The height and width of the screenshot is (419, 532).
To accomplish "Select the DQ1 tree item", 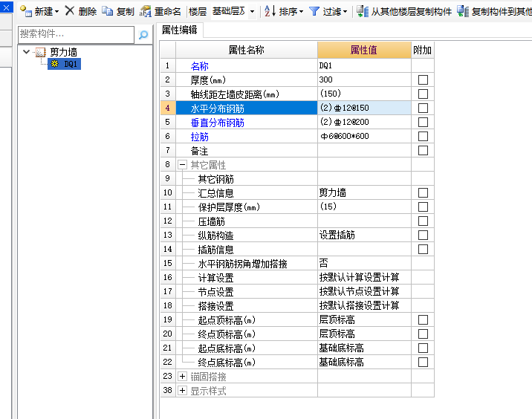I will (x=64, y=63).
